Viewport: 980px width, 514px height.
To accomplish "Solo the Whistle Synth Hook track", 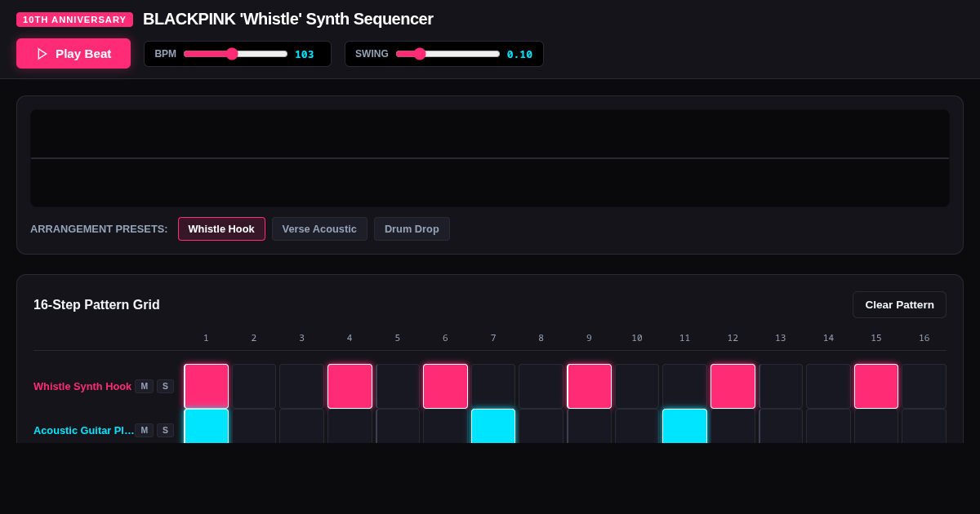I will (x=165, y=386).
